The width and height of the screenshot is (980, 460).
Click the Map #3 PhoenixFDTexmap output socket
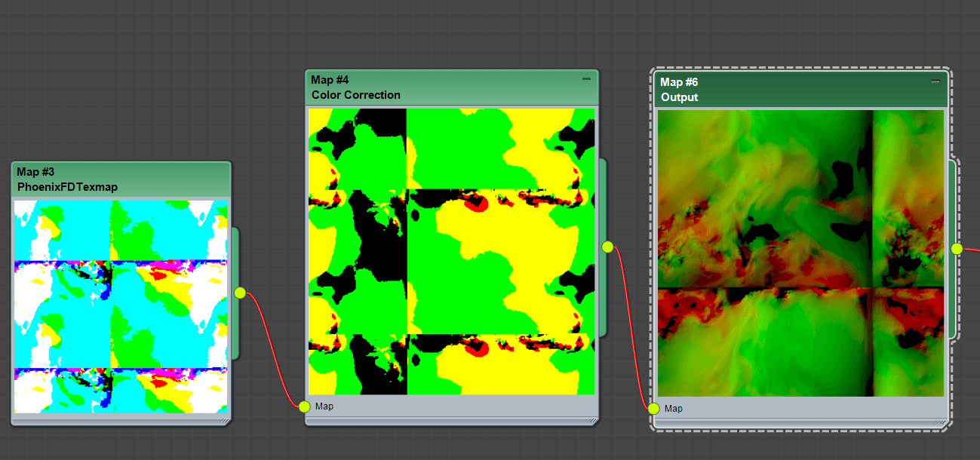pyautogui.click(x=240, y=293)
